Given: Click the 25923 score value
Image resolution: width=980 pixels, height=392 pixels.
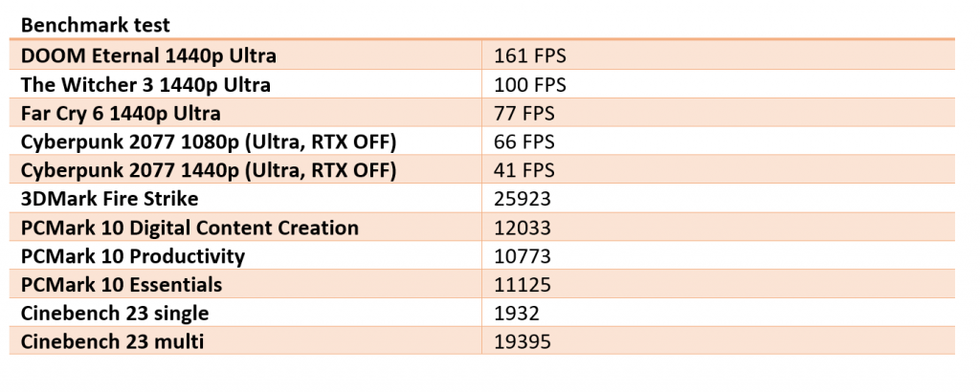Looking at the screenshot, I should coord(522,199).
